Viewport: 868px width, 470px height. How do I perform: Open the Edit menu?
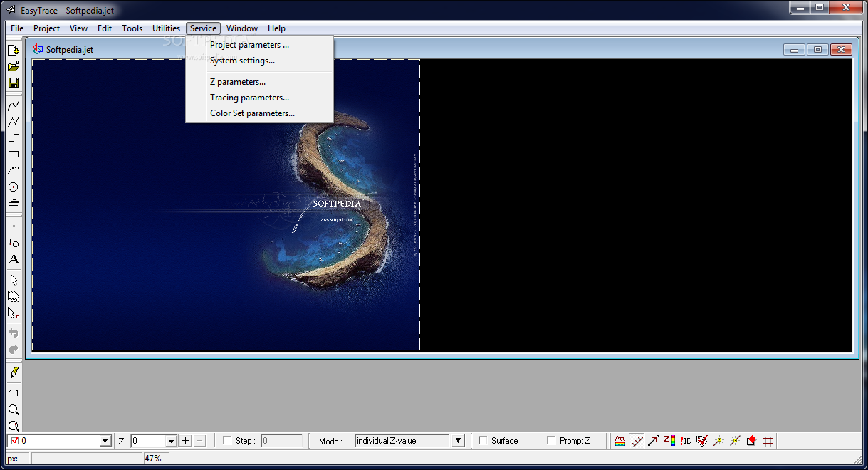pyautogui.click(x=105, y=28)
